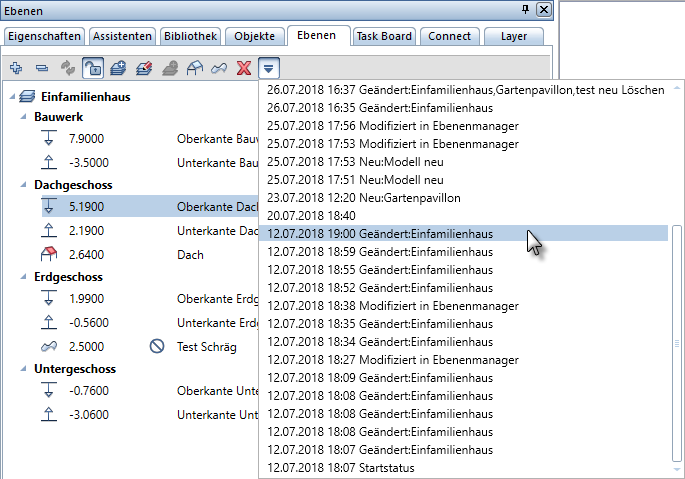Open the Task Board tab

[383, 36]
